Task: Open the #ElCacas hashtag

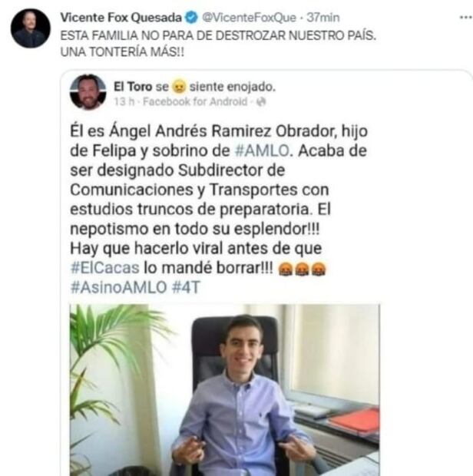Action: tap(104, 268)
